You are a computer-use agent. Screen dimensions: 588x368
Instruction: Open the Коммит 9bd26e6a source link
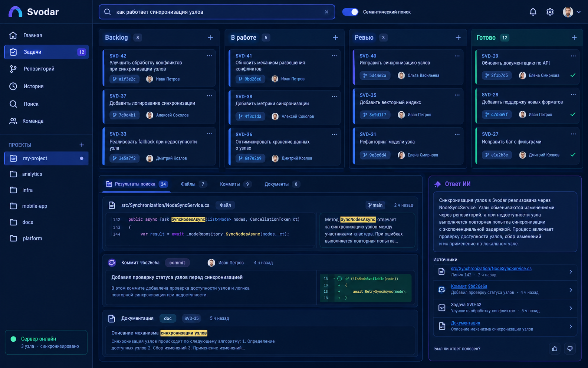click(469, 286)
